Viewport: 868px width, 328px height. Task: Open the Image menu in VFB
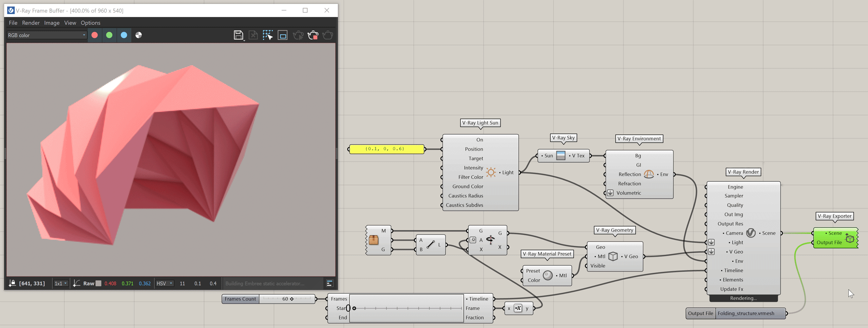(x=51, y=23)
